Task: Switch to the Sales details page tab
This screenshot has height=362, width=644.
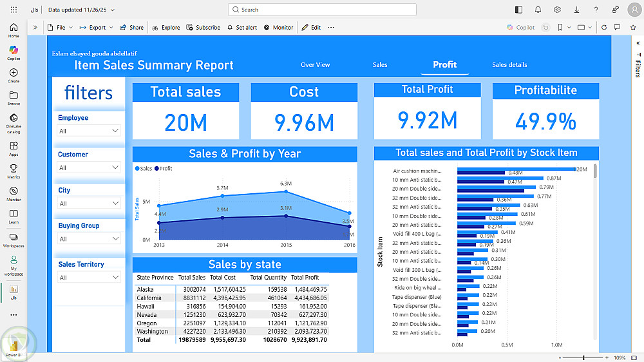Action: tap(509, 64)
